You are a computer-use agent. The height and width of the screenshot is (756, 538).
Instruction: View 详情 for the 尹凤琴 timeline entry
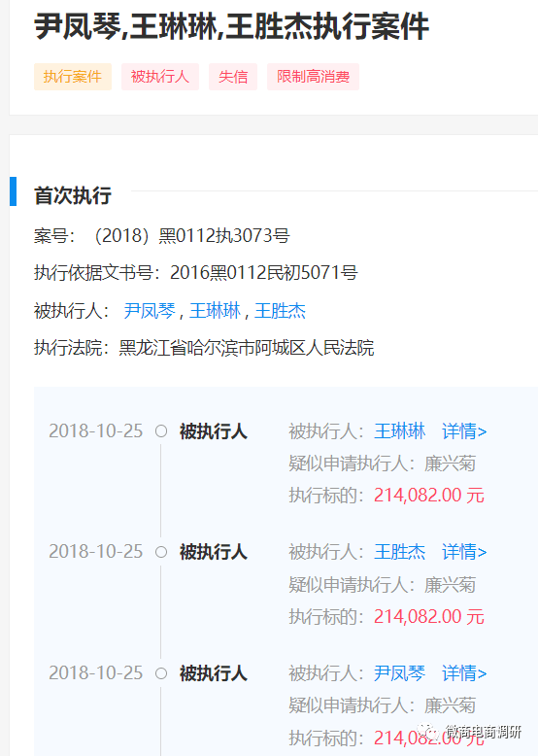click(x=464, y=673)
